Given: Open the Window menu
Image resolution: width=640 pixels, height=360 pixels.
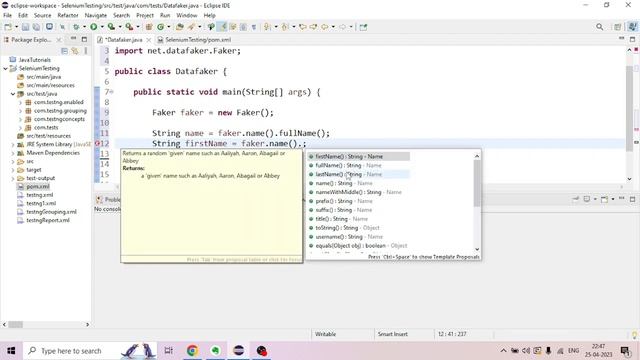Looking at the screenshot, I should pos(187,15).
